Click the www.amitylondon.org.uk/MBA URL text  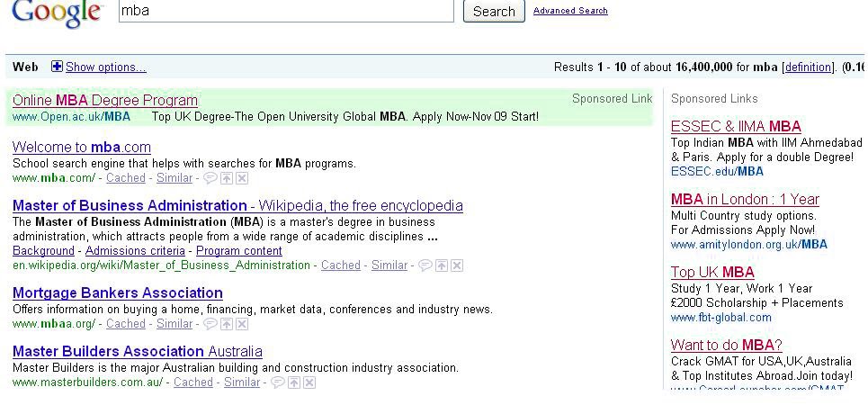click(749, 245)
